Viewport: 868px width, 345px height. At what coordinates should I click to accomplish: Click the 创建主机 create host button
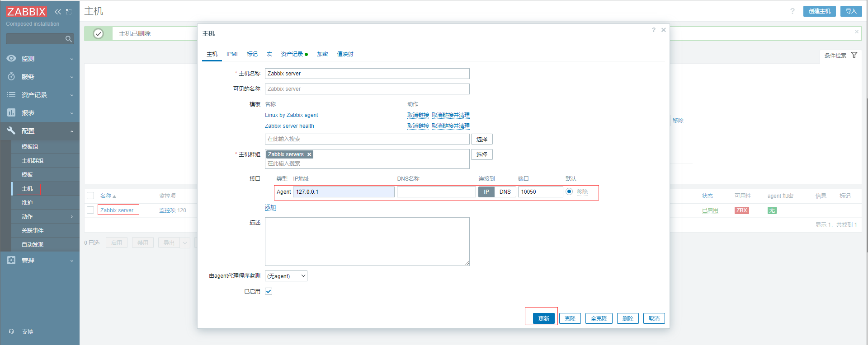[x=820, y=11]
